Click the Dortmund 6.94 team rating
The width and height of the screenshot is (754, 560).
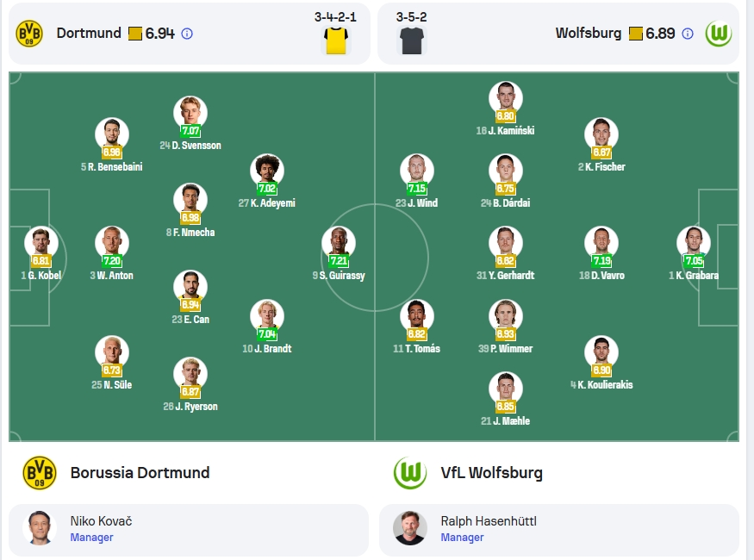tap(159, 34)
